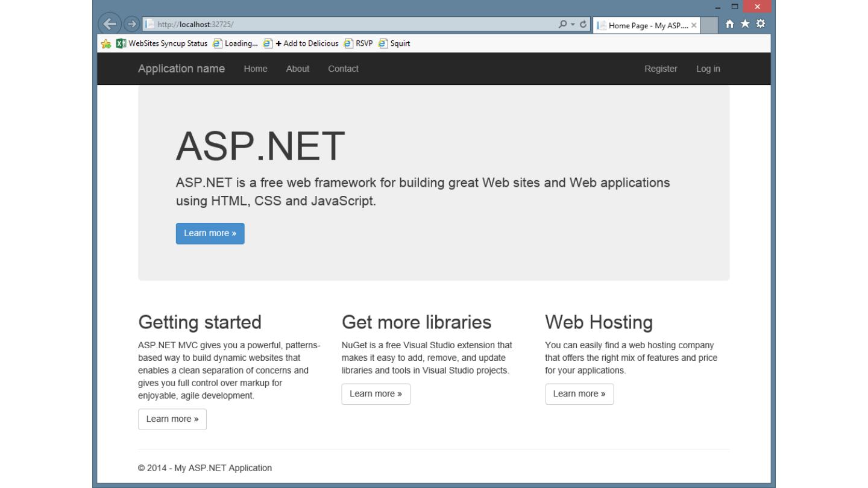Viewport: 868px width, 488px height.
Task: Go to the About page in navbar
Action: pyautogui.click(x=297, y=69)
